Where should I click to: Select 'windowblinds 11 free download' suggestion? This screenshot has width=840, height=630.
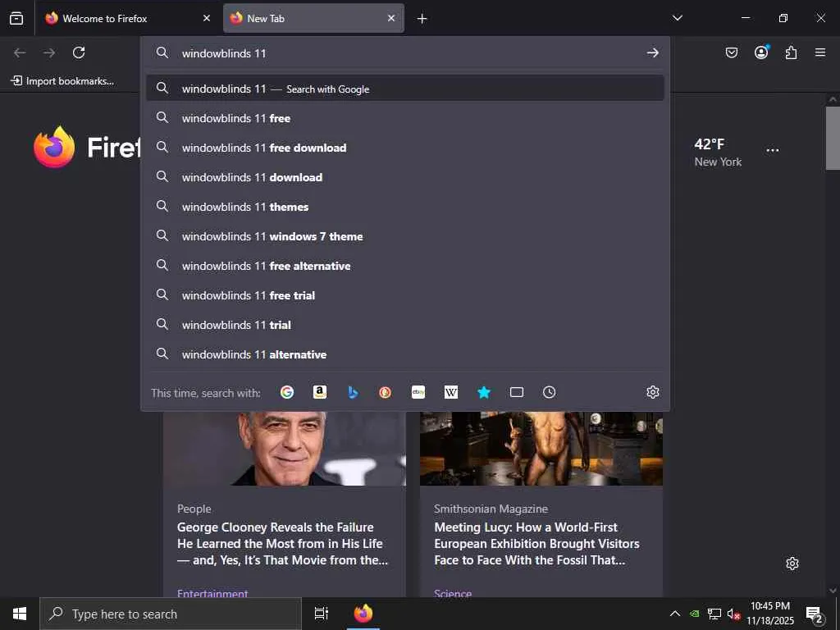(x=405, y=148)
